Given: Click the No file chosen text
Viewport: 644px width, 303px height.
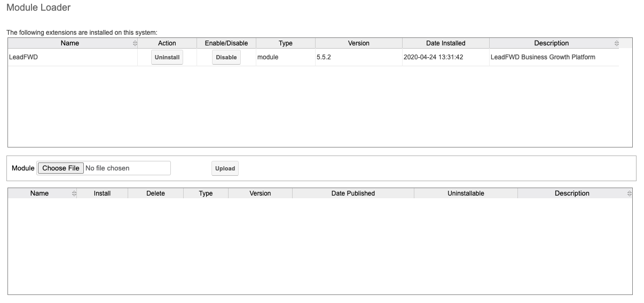Looking at the screenshot, I should click(107, 168).
